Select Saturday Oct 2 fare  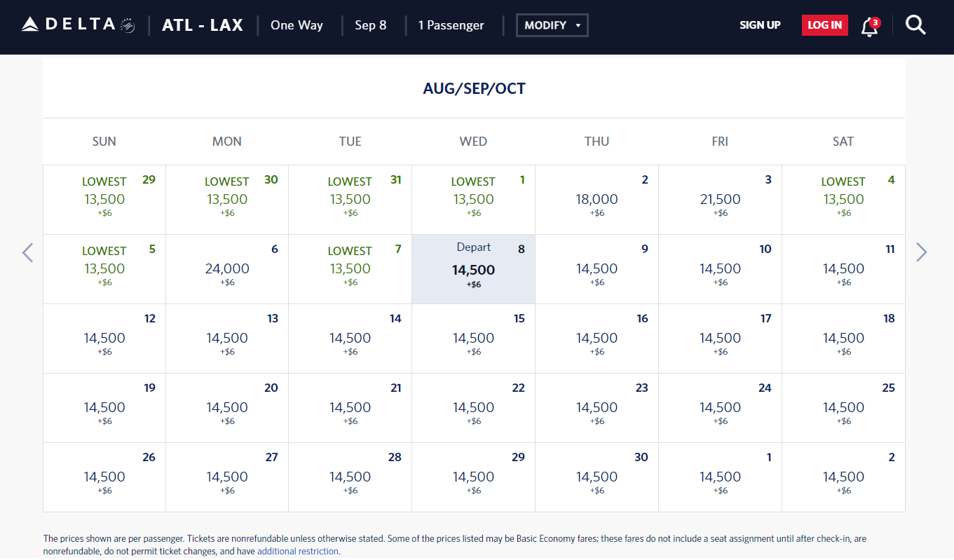pyautogui.click(x=844, y=477)
